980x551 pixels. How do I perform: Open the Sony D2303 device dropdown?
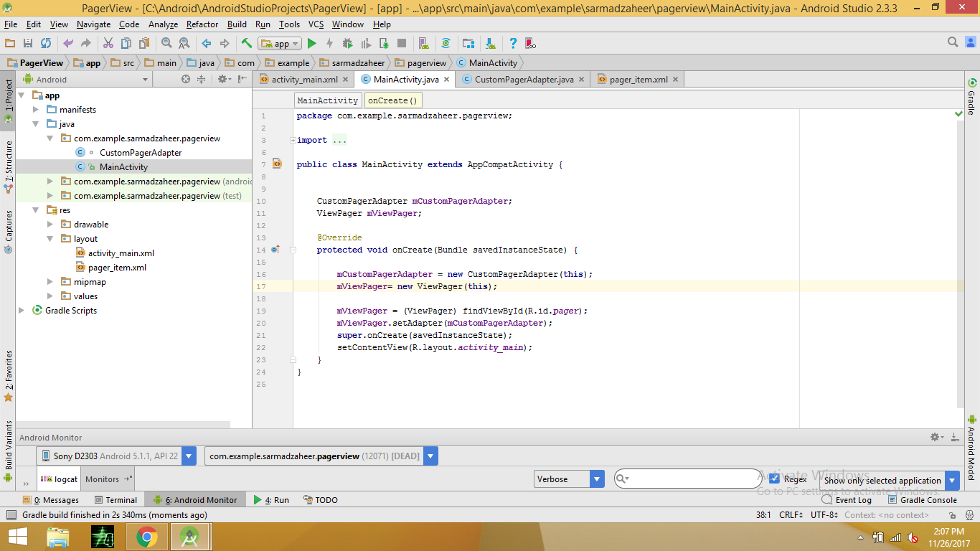point(116,456)
